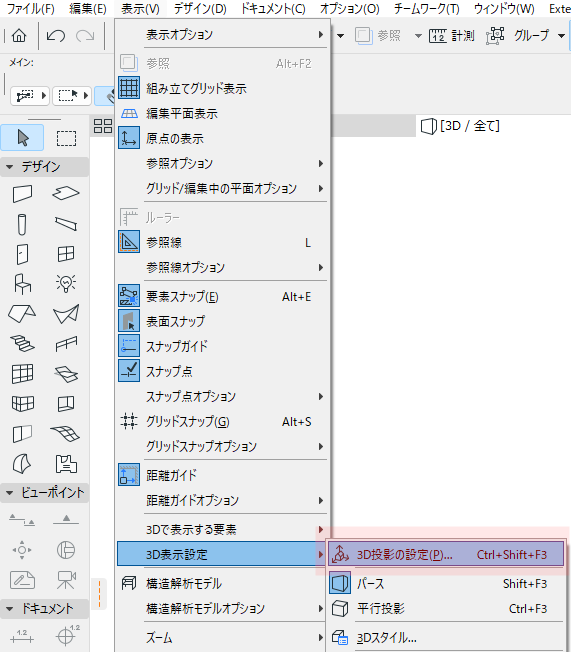
Task: Select the Slab tool
Action: pos(66,193)
